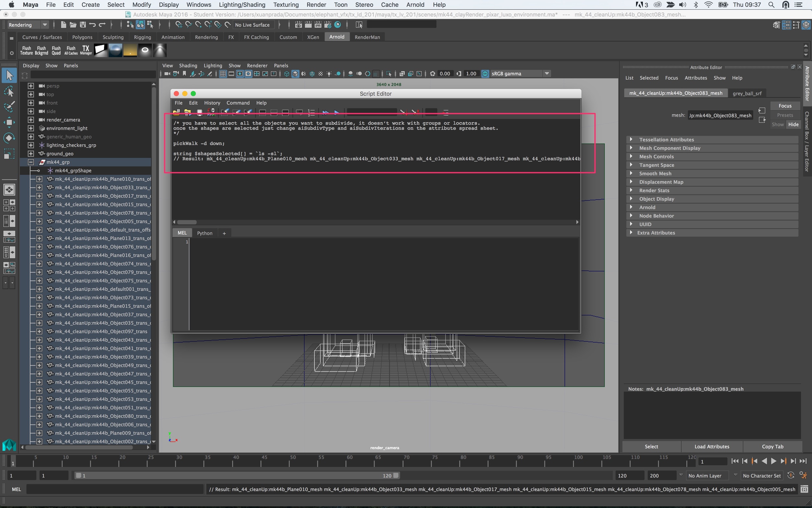Toggle color management ON button in viewport
This screenshot has width=812, height=508.
coord(485,73)
